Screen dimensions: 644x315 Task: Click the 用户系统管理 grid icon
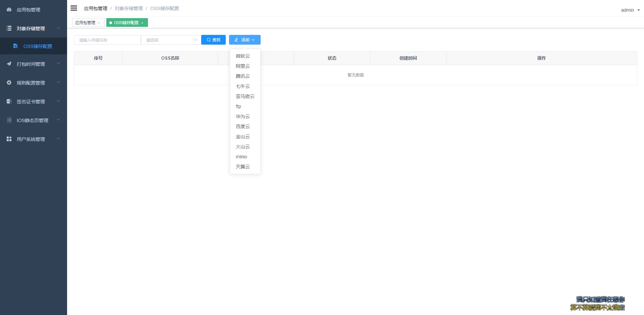tap(9, 139)
